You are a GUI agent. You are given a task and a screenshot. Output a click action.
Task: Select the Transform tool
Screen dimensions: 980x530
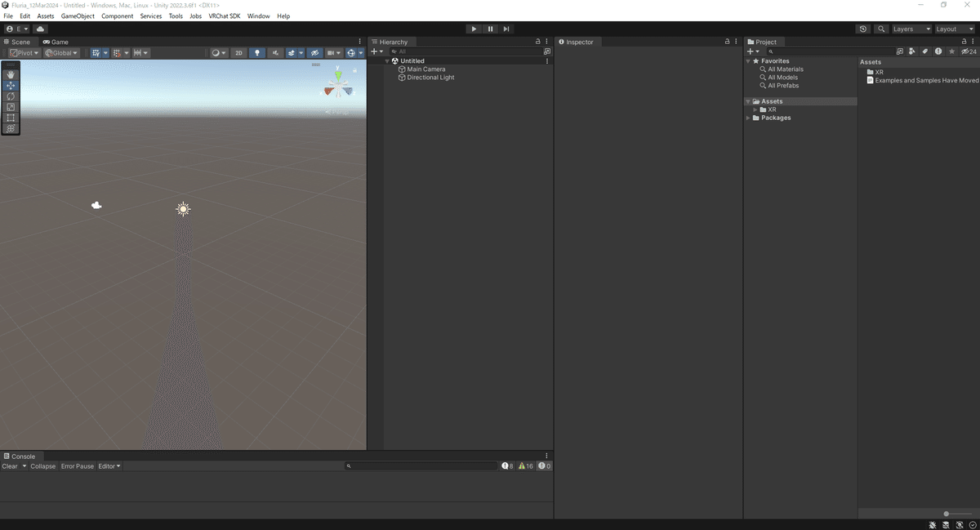(x=11, y=128)
